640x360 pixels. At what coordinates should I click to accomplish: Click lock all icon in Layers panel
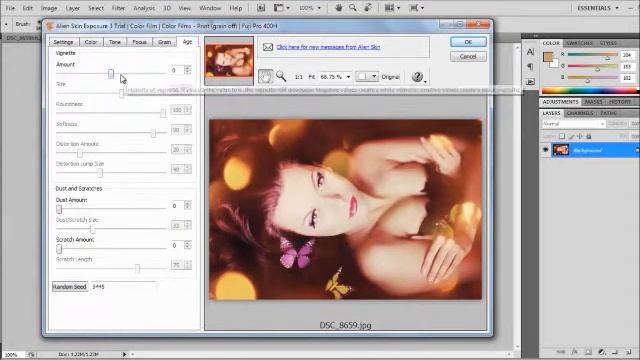[589, 136]
